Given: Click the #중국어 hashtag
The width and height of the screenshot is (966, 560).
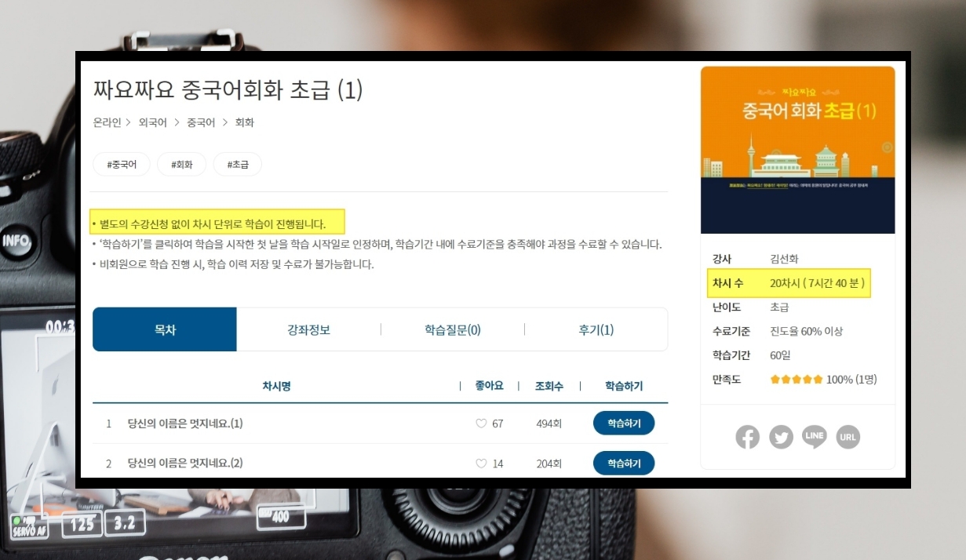Looking at the screenshot, I should [121, 164].
